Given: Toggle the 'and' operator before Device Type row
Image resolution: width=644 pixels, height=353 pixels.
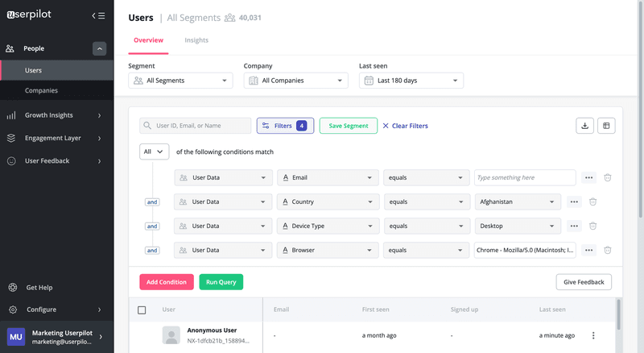Looking at the screenshot, I should (152, 226).
